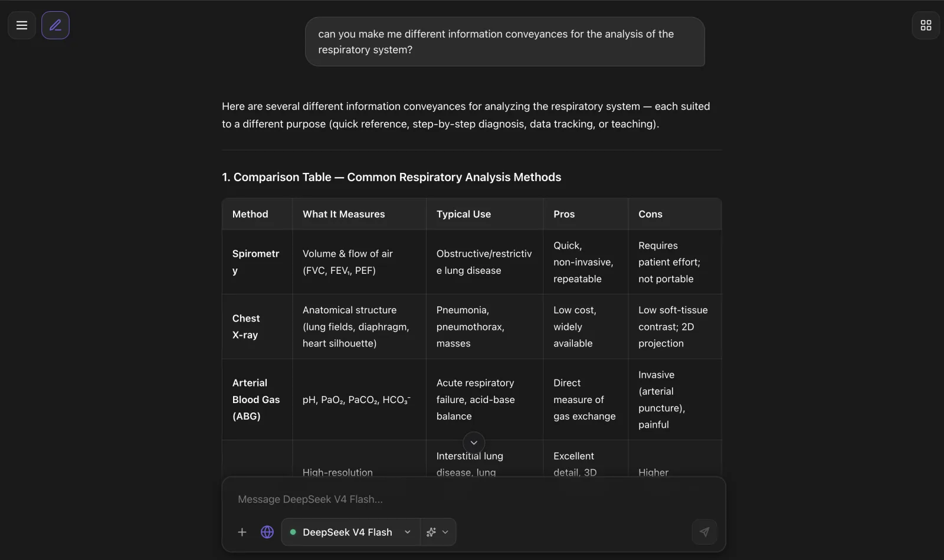The width and height of the screenshot is (944, 560).
Task: Click the What It Measures column header
Action: point(359,214)
